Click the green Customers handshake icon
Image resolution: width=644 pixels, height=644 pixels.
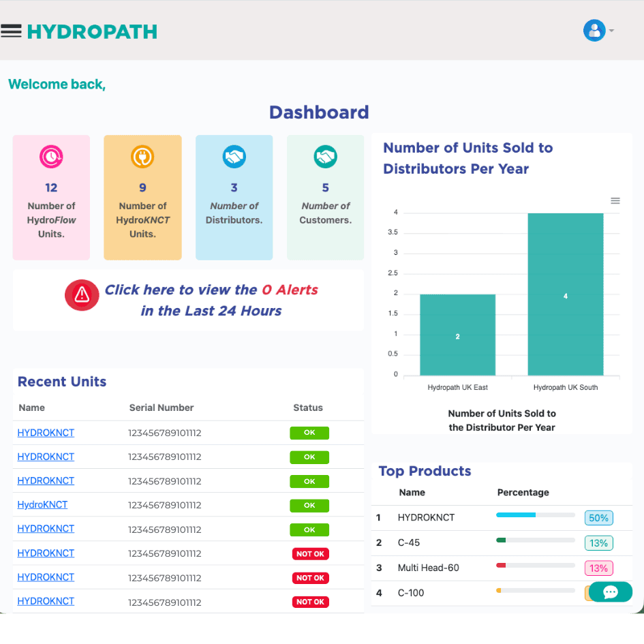coord(325,157)
